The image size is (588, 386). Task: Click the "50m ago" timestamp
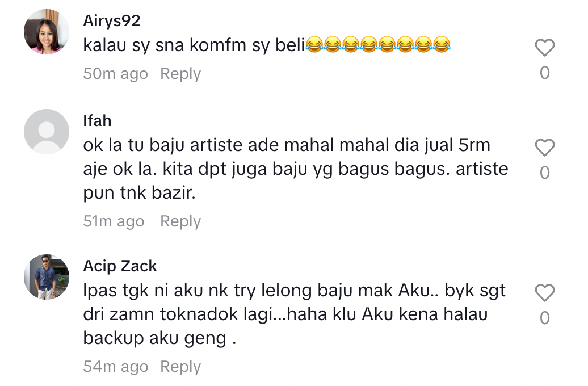pyautogui.click(x=115, y=74)
